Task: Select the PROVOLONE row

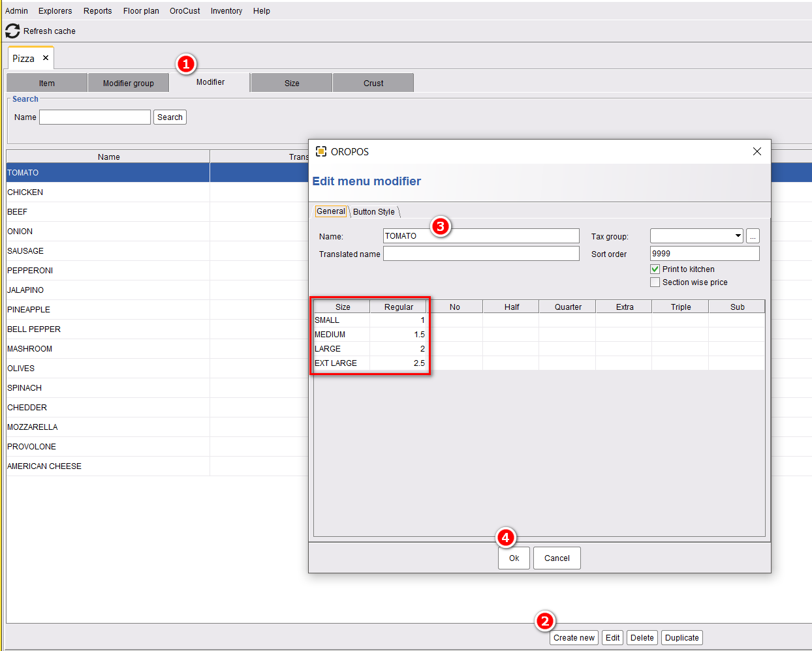Action: click(157, 447)
